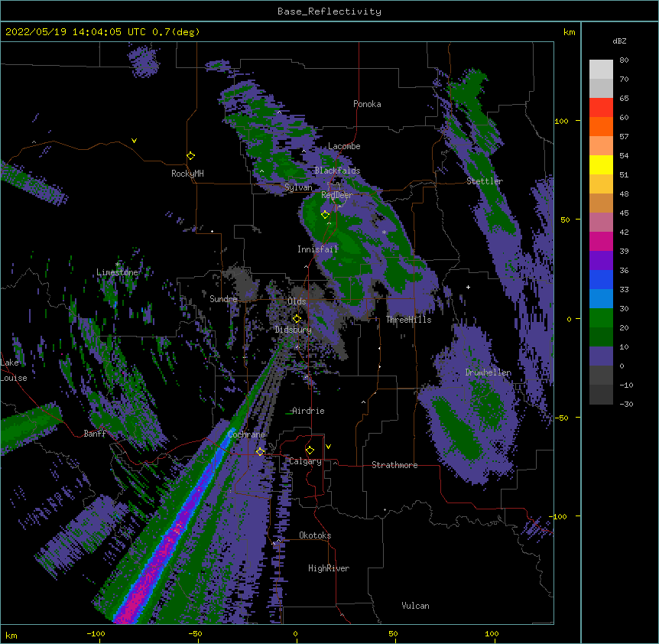
Task: Click the white asterisk marker above Limestone
Action: click(118, 265)
